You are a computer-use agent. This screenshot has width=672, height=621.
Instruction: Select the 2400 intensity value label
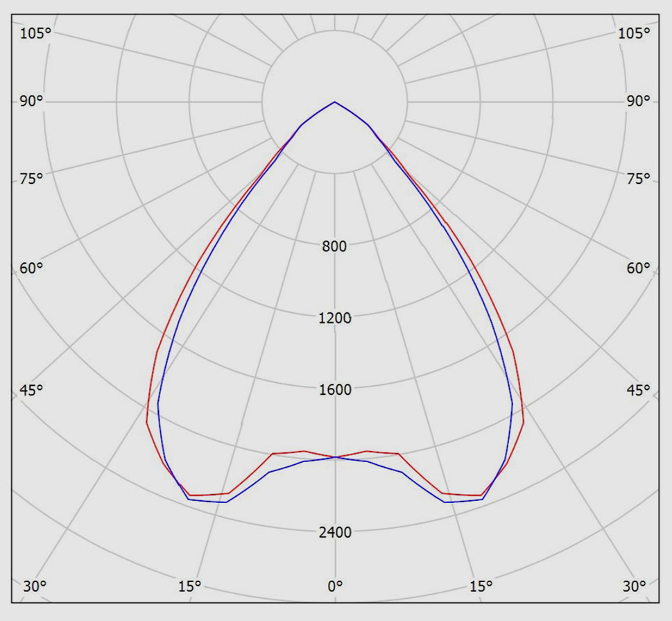click(x=335, y=533)
